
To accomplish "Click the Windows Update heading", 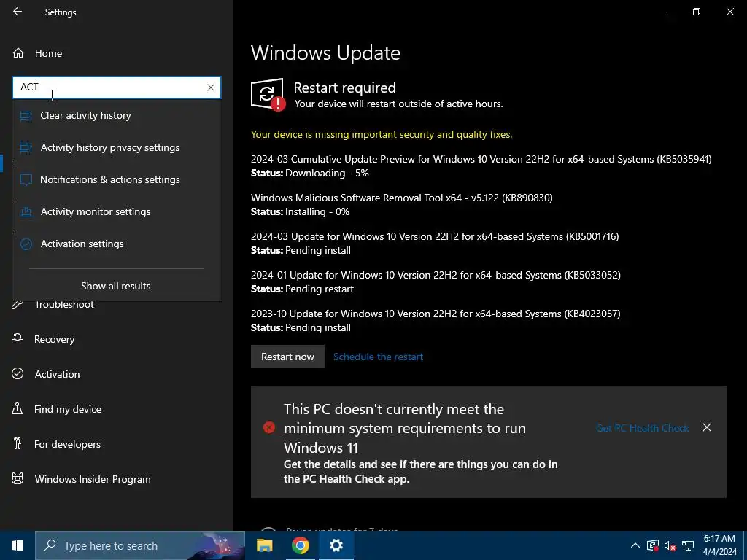I will [x=325, y=52].
